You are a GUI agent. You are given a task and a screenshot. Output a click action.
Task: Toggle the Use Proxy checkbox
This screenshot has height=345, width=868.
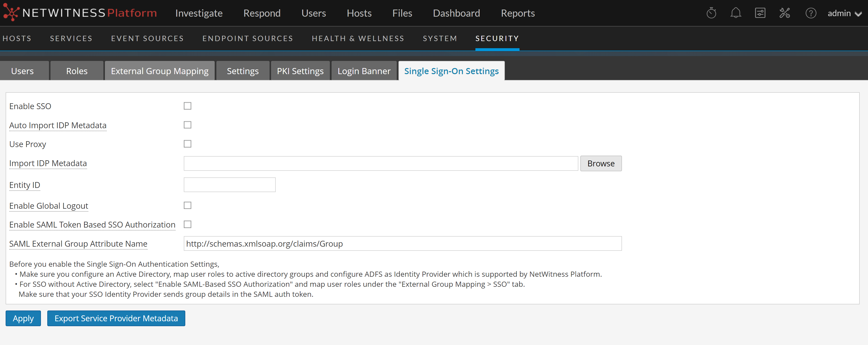point(187,144)
